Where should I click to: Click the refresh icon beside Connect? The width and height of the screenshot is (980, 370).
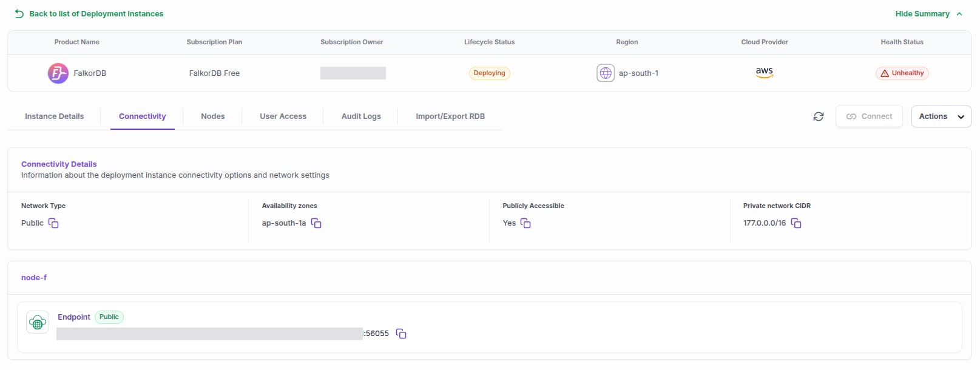click(819, 116)
